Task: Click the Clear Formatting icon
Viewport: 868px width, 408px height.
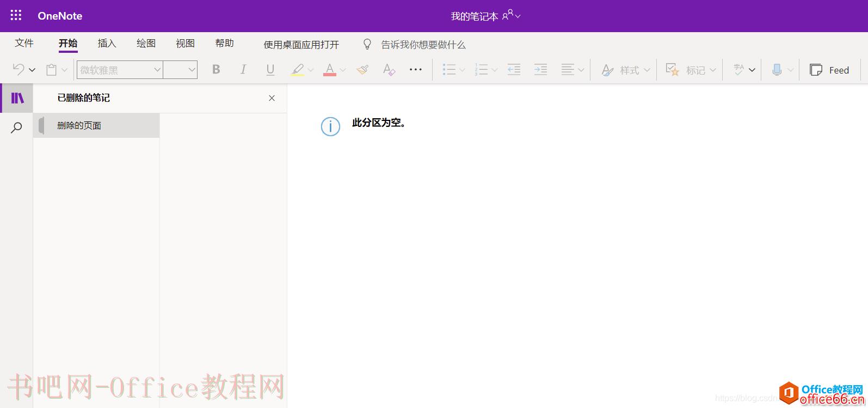Action: (x=389, y=70)
